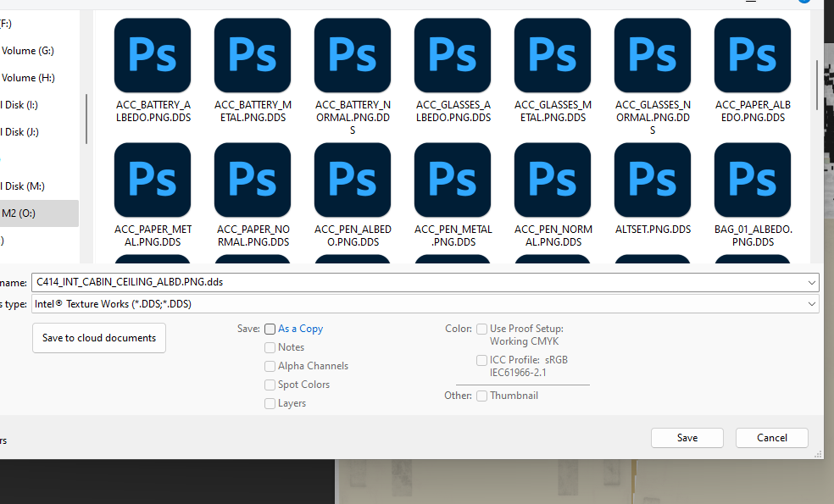The width and height of the screenshot is (834, 504).
Task: Select ACC_BATTERY_METAL.PNG.DDS file icon
Action: [x=253, y=55]
